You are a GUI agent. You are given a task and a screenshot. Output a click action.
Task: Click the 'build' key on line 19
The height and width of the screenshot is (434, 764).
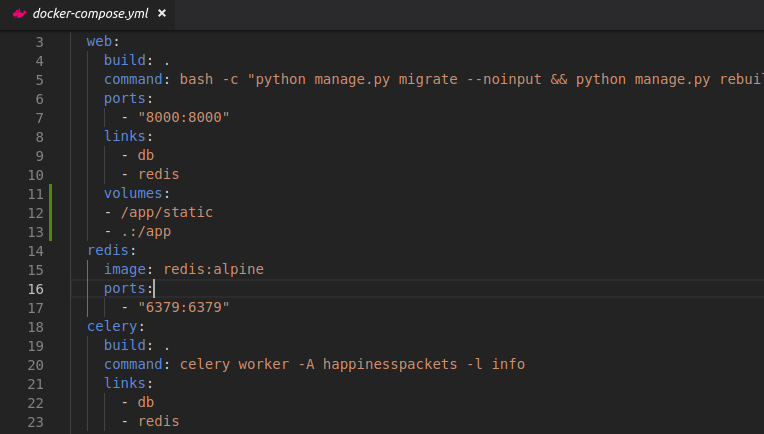click(125, 345)
